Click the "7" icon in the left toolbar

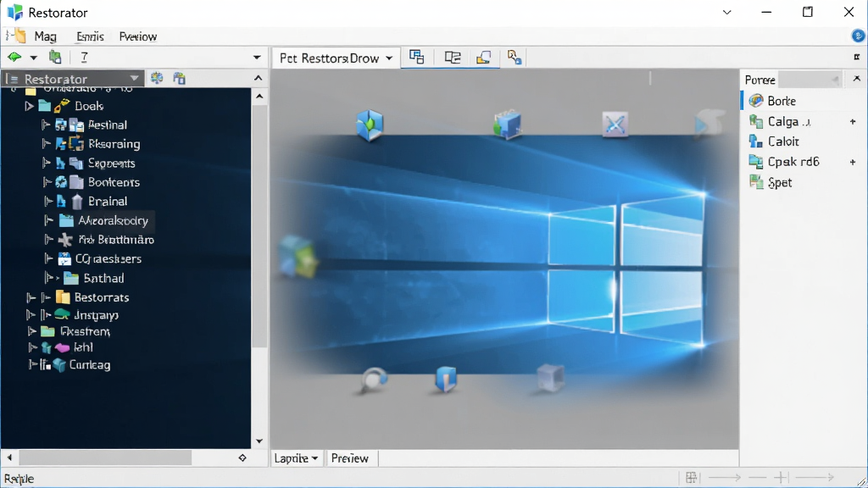(x=84, y=57)
